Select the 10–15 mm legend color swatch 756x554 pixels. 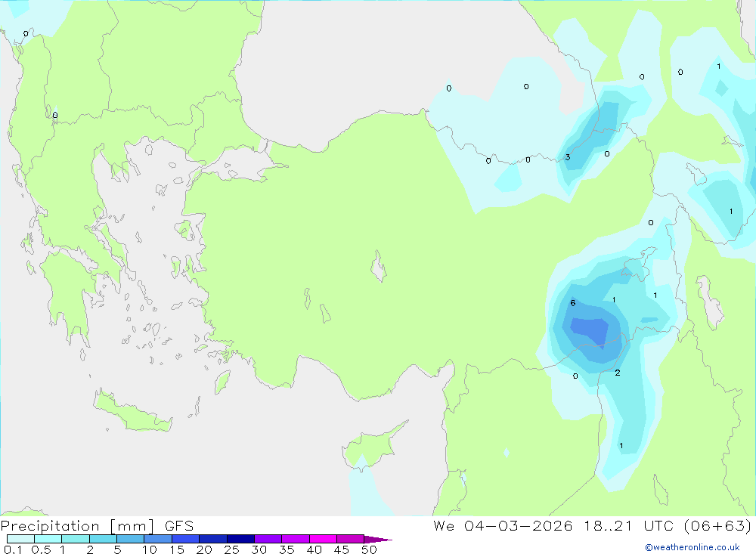(x=158, y=539)
